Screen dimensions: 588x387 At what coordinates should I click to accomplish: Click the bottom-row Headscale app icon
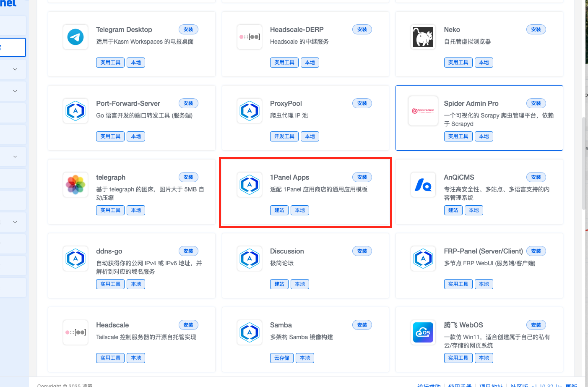75,332
